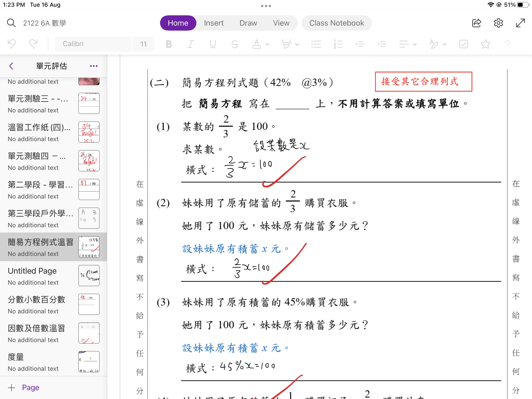532x399 pixels.
Task: Go back from the 單元評估 section
Action: [x=11, y=66]
